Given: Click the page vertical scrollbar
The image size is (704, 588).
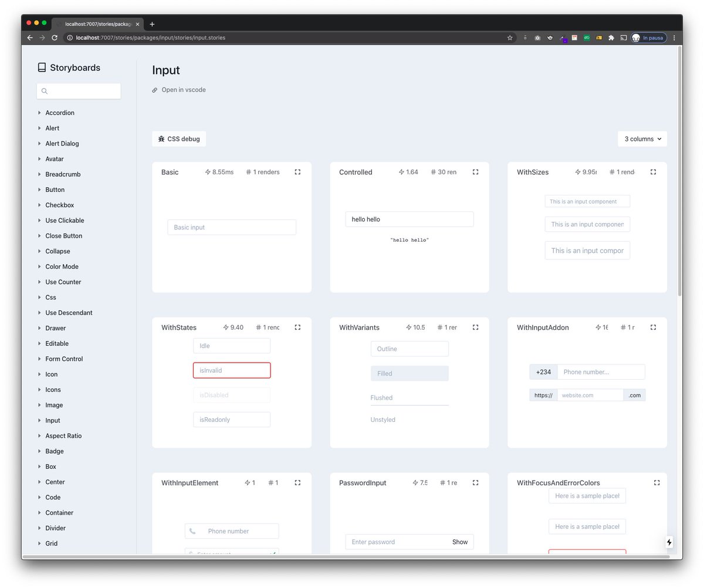Looking at the screenshot, I should [x=680, y=170].
